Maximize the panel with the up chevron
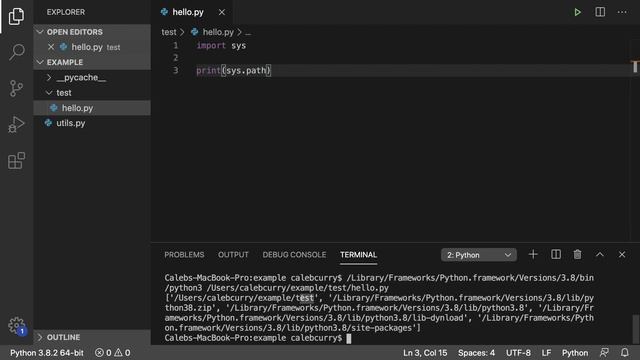 [600, 254]
